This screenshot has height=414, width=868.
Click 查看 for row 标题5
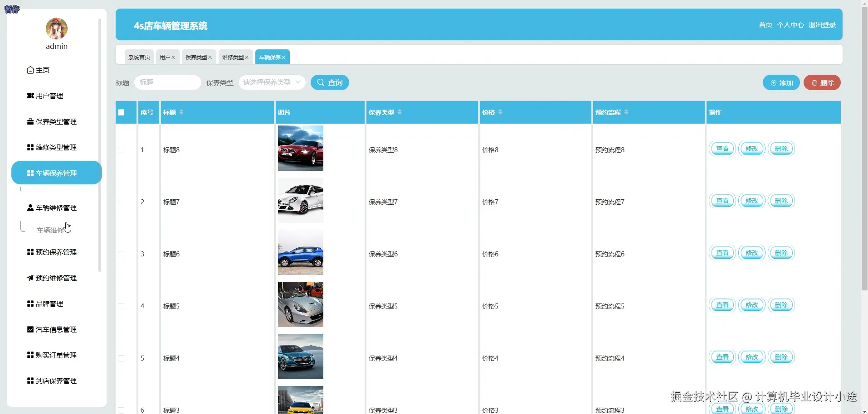722,305
